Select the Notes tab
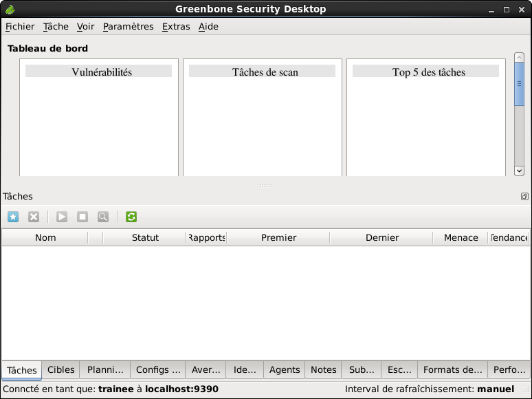The height and width of the screenshot is (399, 532). [x=323, y=370]
